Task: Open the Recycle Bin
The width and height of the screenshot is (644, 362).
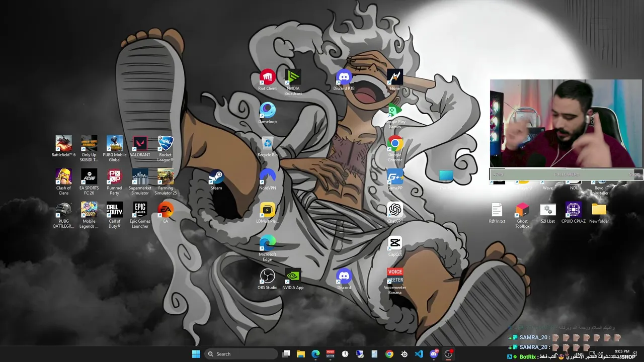Action: [x=267, y=146]
